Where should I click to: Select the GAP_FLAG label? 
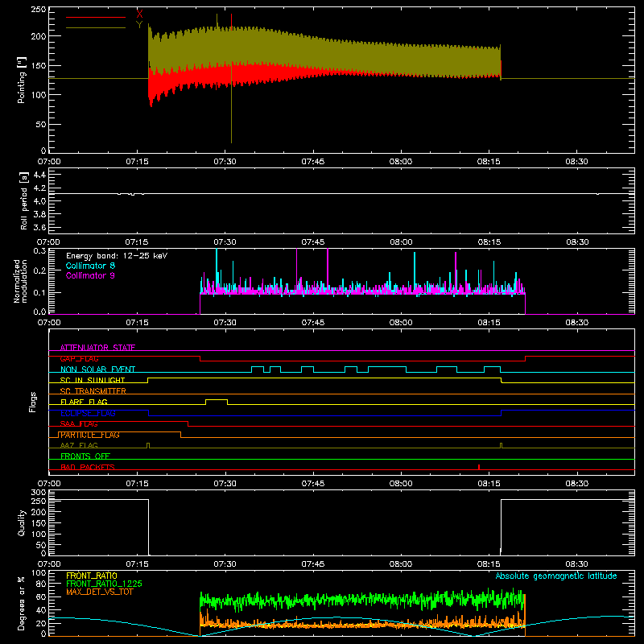(x=79, y=358)
